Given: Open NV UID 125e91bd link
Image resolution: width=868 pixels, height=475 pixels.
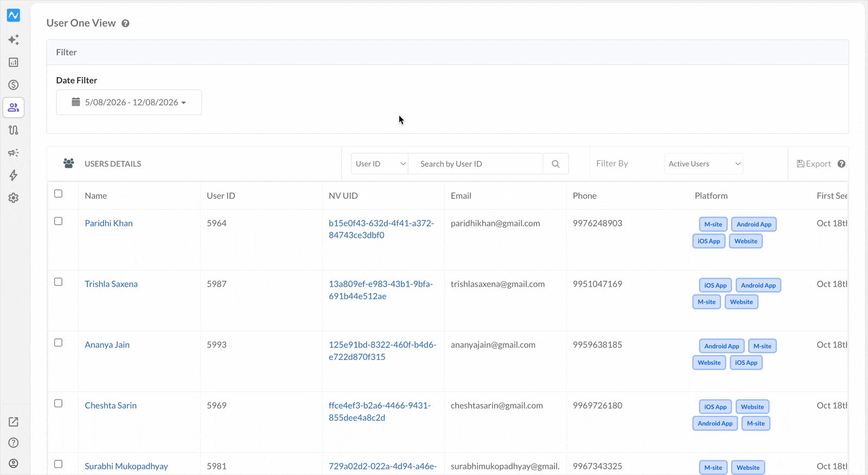Looking at the screenshot, I should coord(382,351).
